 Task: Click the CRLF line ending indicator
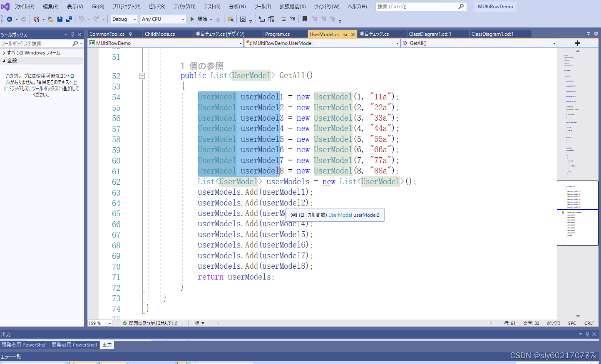589,323
